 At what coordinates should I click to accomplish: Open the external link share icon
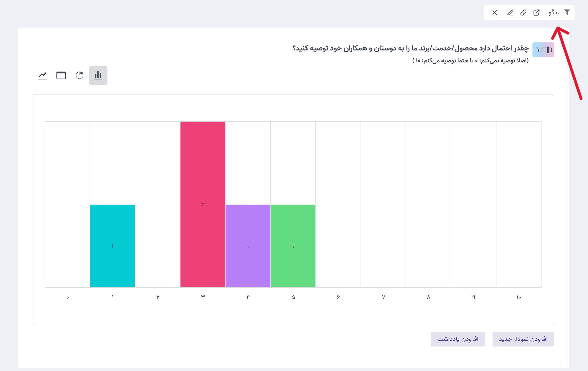[x=536, y=13]
